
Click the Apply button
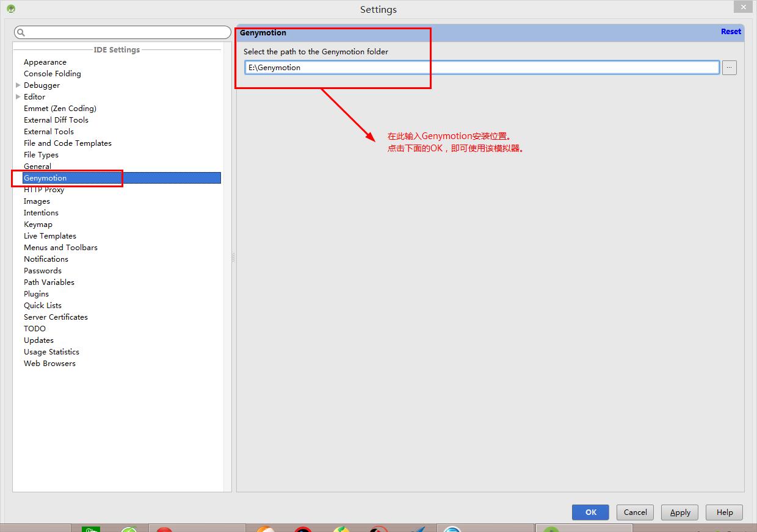[x=680, y=512]
